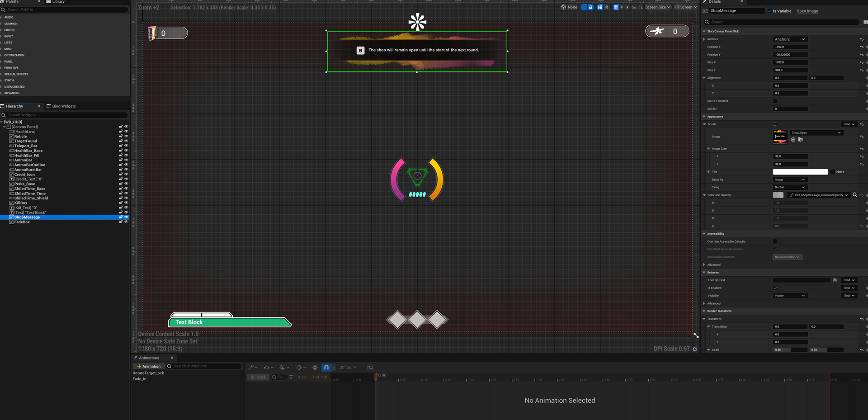Image resolution: width=868 pixels, height=420 pixels.
Task: Open the curve editor icon in sequencer
Action: click(x=370, y=368)
